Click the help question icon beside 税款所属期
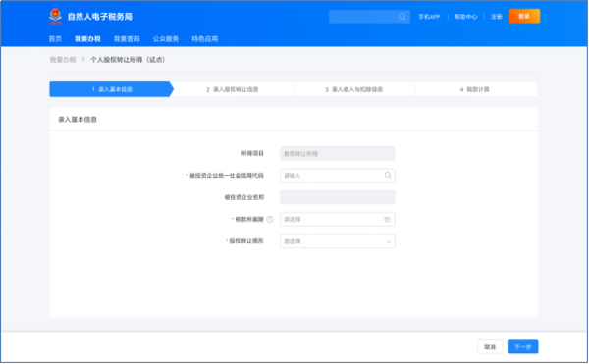Viewport: 589px width, 364px height. [x=270, y=219]
